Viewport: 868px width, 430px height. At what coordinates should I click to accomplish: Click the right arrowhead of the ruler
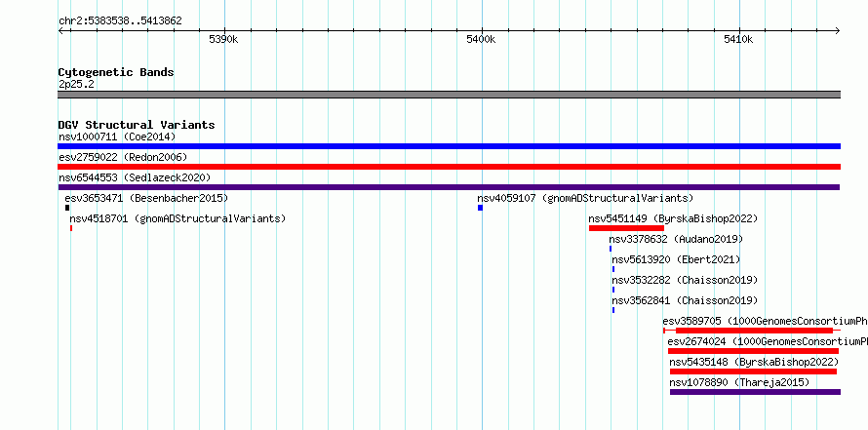point(837,31)
